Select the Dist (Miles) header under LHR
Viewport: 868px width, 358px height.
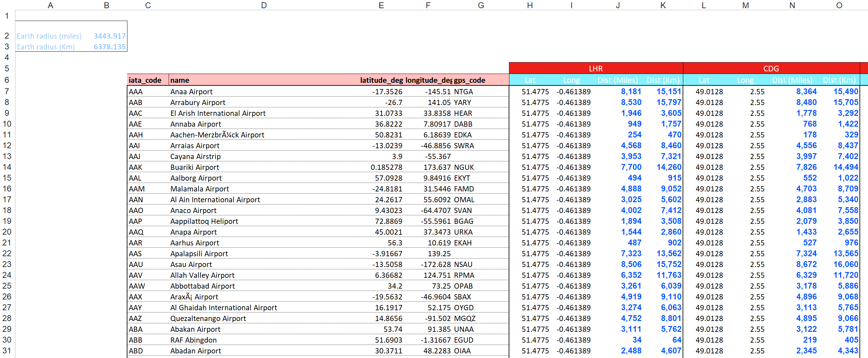[x=617, y=80]
